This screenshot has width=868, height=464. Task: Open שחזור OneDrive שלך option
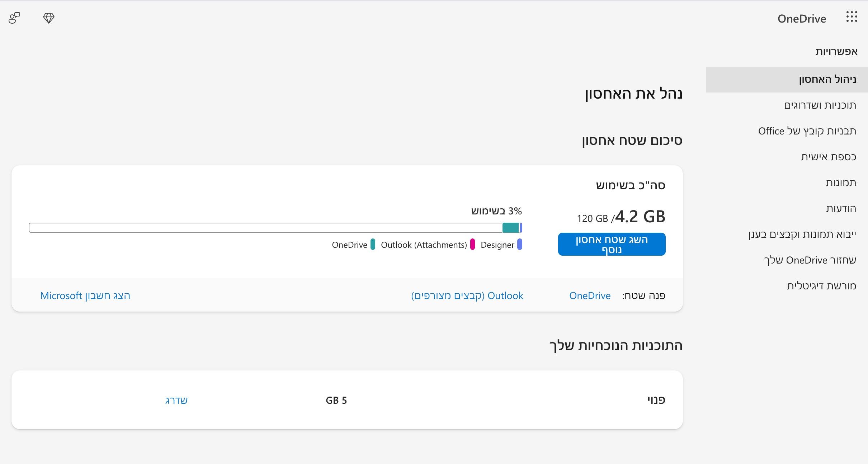pos(810,260)
